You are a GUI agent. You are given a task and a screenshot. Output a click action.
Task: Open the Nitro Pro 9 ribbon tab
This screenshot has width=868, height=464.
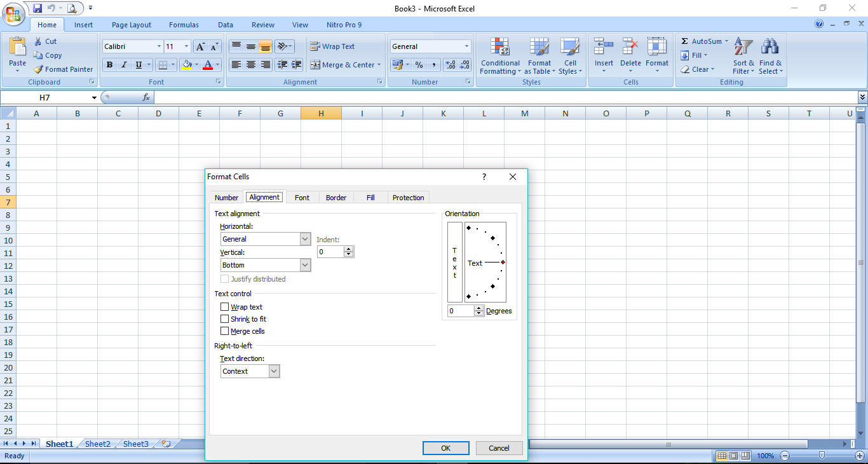point(344,25)
